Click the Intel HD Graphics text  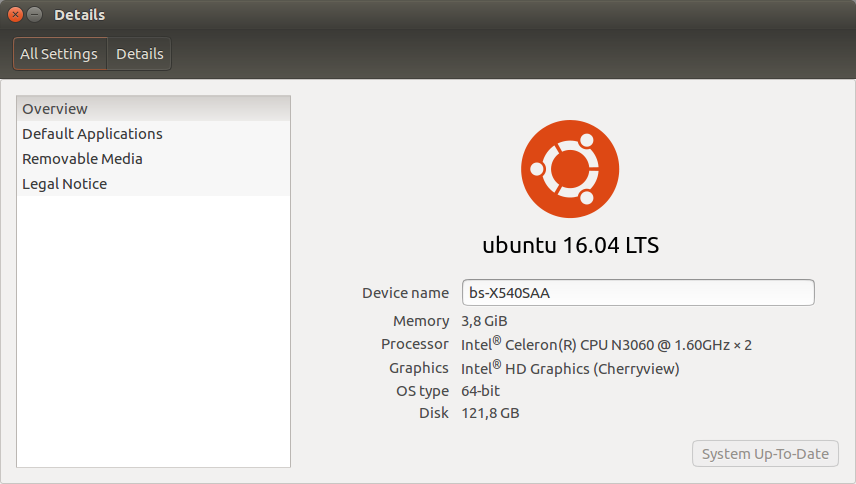point(570,368)
